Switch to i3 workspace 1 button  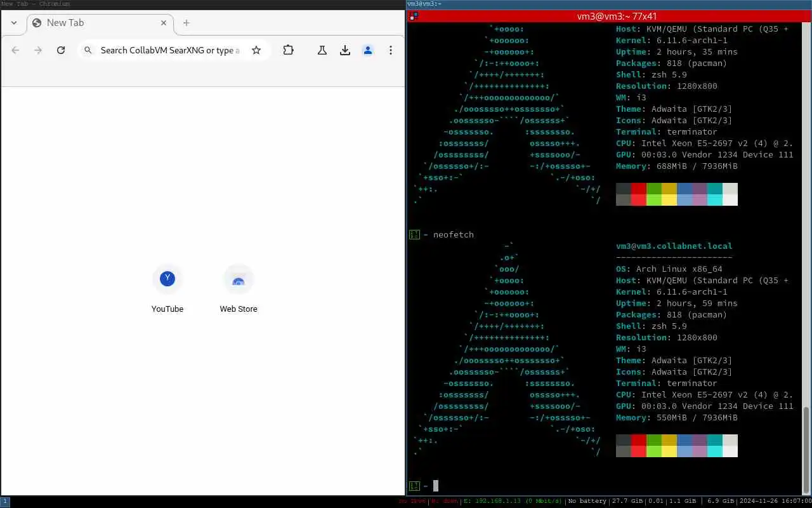coord(5,502)
